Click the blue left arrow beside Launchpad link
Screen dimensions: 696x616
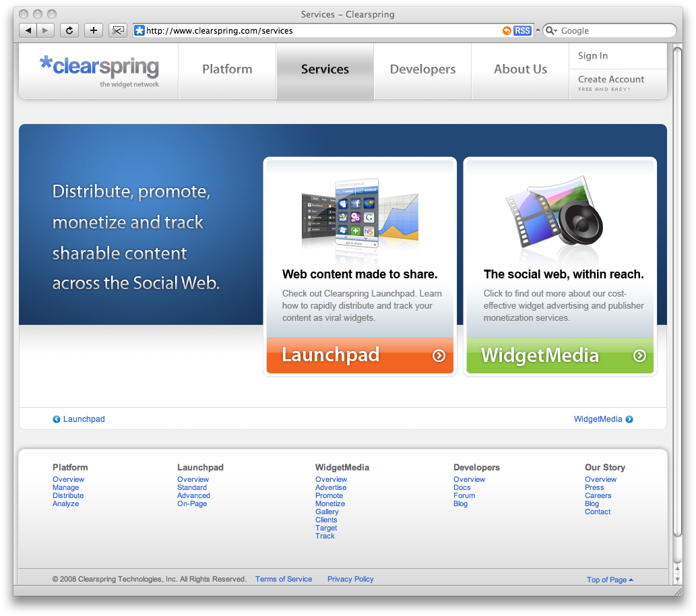click(x=57, y=419)
